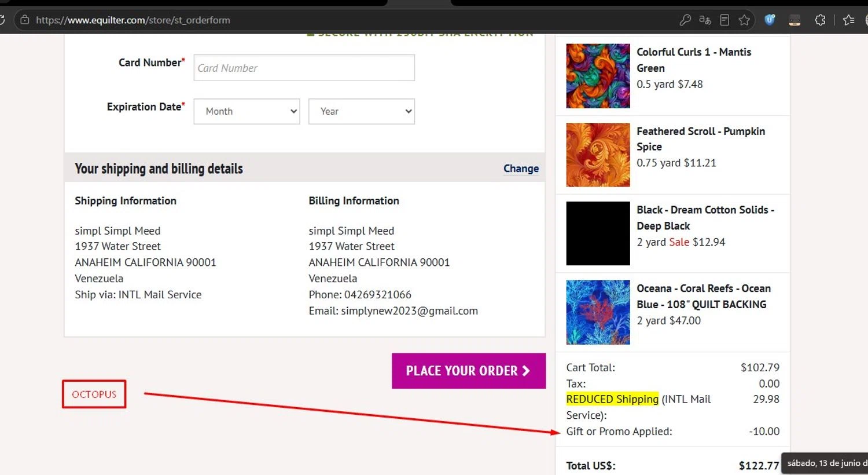Open the immersive reader page icon
The image size is (868, 475).
(x=724, y=20)
